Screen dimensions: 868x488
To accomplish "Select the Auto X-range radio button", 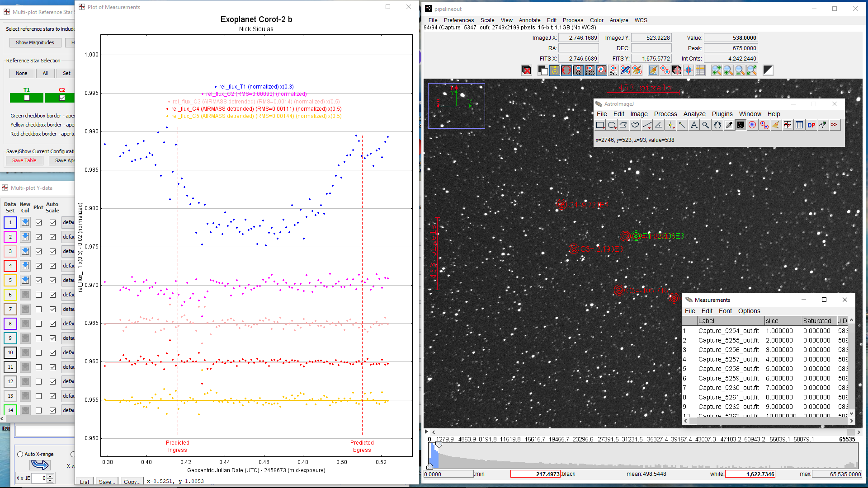I will [20, 454].
